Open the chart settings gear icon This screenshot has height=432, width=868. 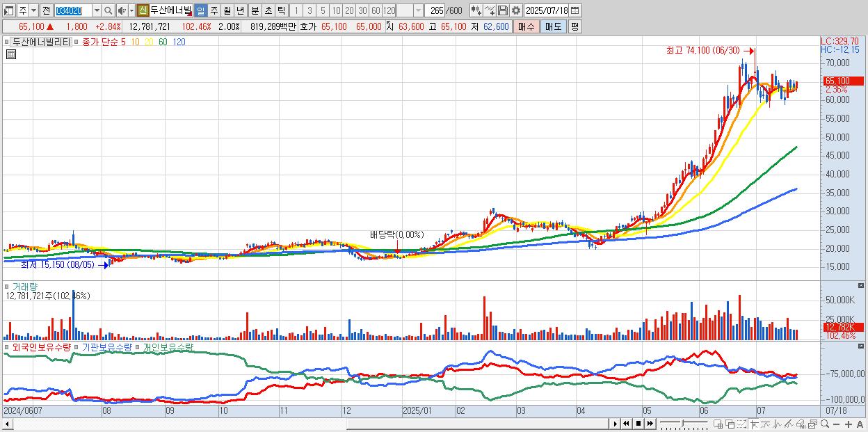(x=515, y=10)
